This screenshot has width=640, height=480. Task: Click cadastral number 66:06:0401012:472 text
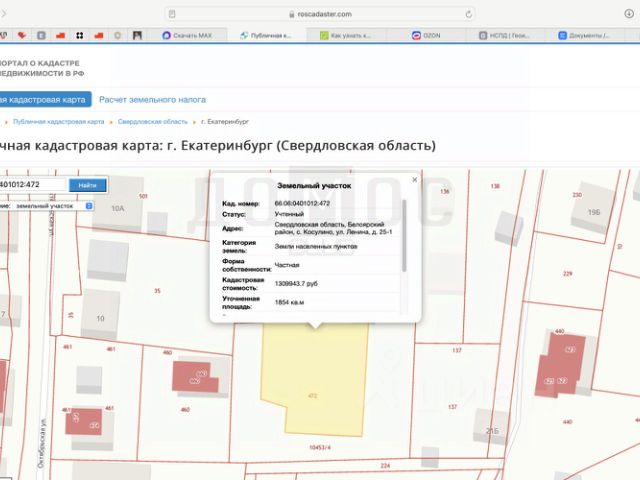point(302,203)
